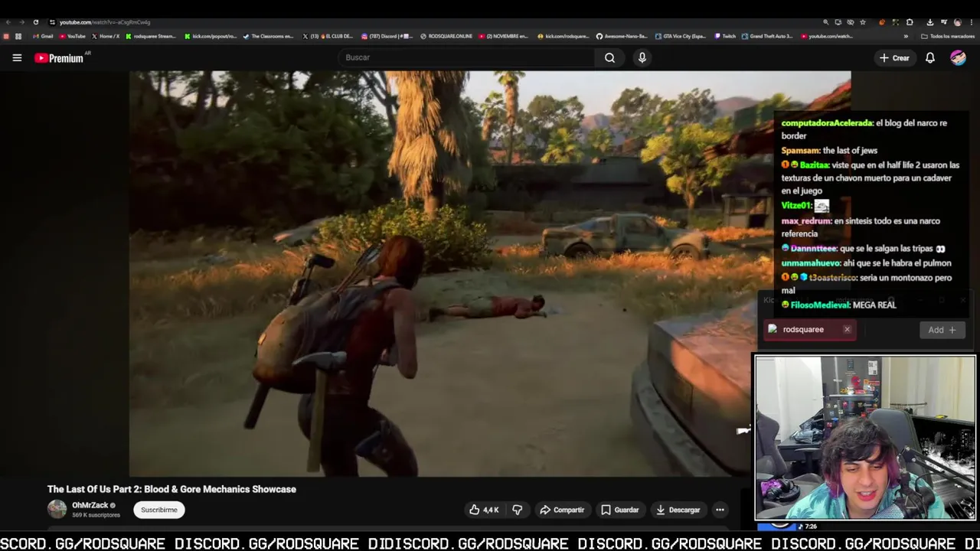Show more bookmarks with the double chevron
Viewport: 980px width, 551px height.
coord(906,36)
